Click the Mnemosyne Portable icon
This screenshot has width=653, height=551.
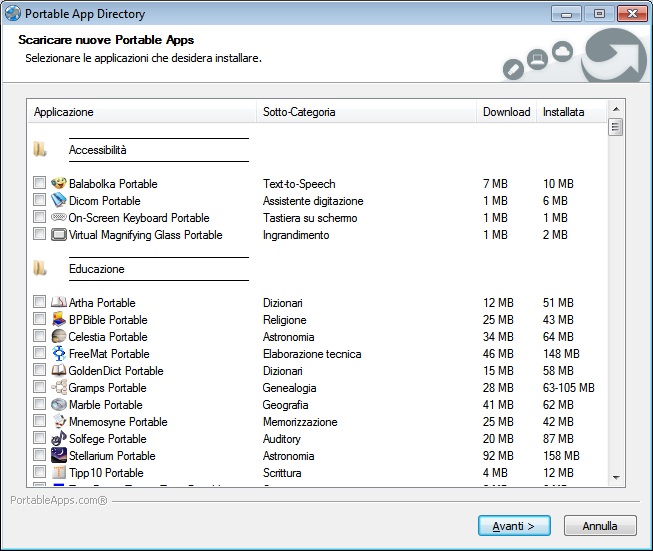click(59, 421)
